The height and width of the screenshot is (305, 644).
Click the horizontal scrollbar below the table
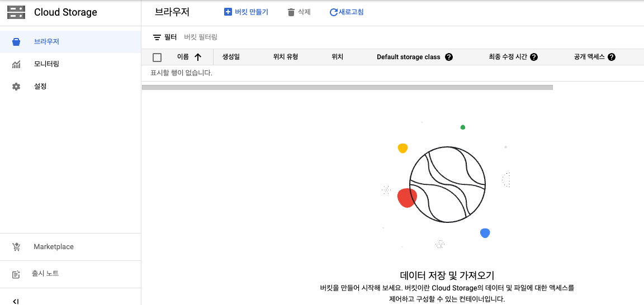pyautogui.click(x=348, y=87)
